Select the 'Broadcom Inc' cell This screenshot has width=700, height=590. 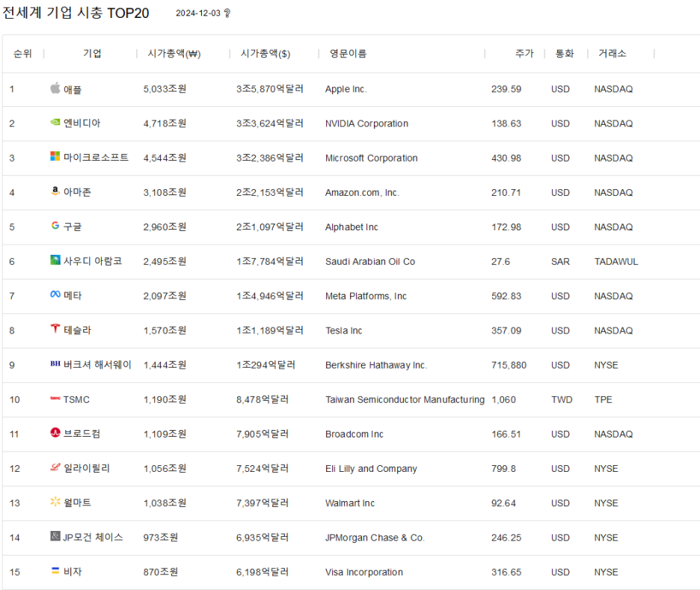point(354,434)
